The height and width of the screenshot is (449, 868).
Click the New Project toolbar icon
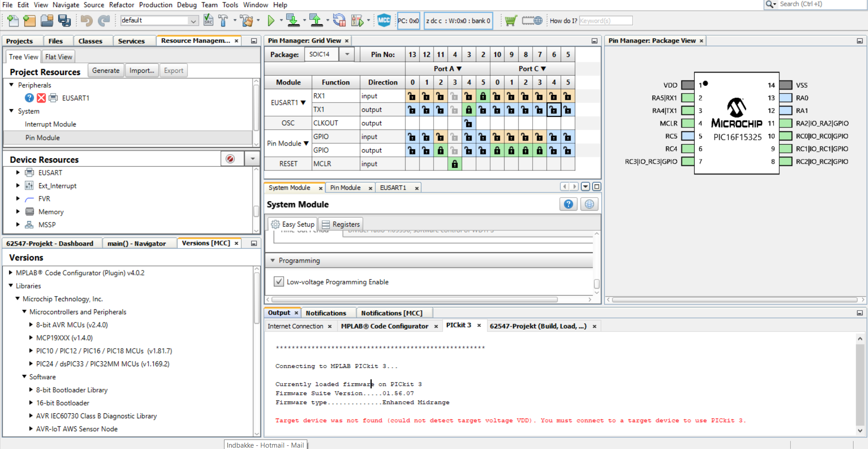tap(29, 20)
